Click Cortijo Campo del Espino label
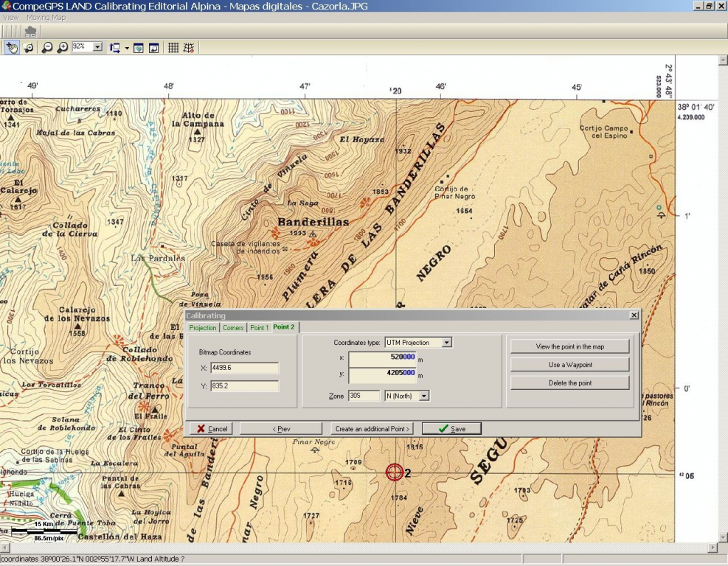The image size is (728, 566). [603, 132]
